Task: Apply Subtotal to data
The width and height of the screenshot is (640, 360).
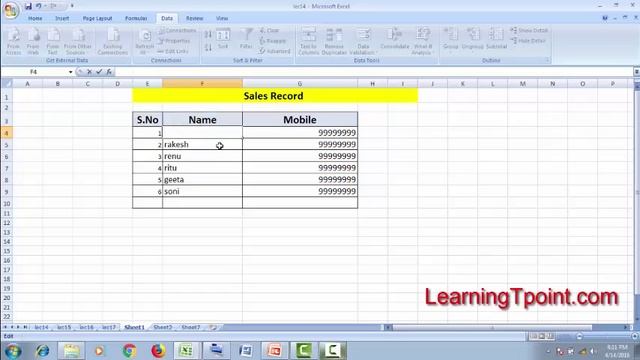Action: coord(496,39)
